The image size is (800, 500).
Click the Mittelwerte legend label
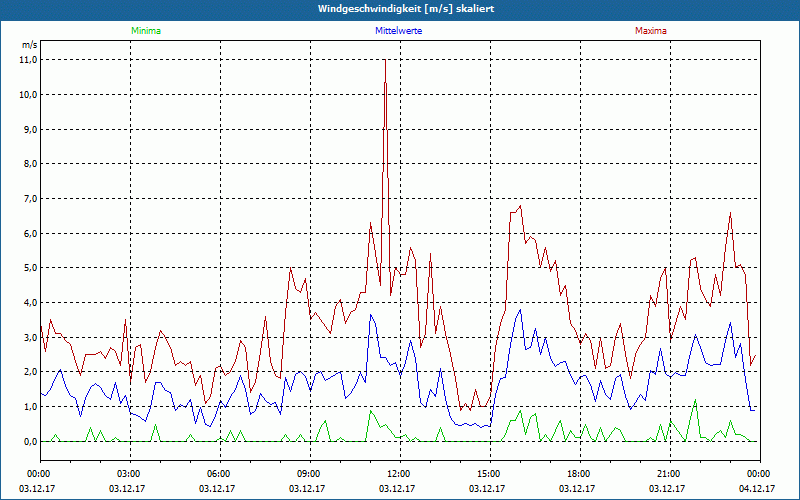pyautogui.click(x=398, y=31)
